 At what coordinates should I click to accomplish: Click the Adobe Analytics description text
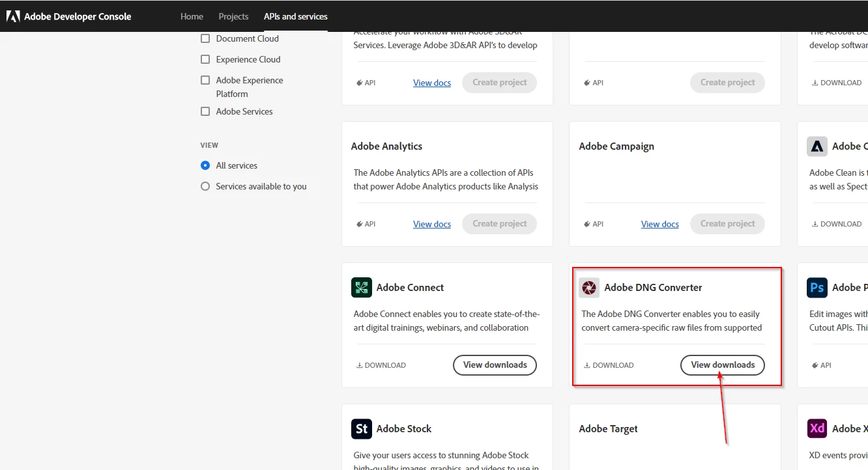click(x=446, y=180)
